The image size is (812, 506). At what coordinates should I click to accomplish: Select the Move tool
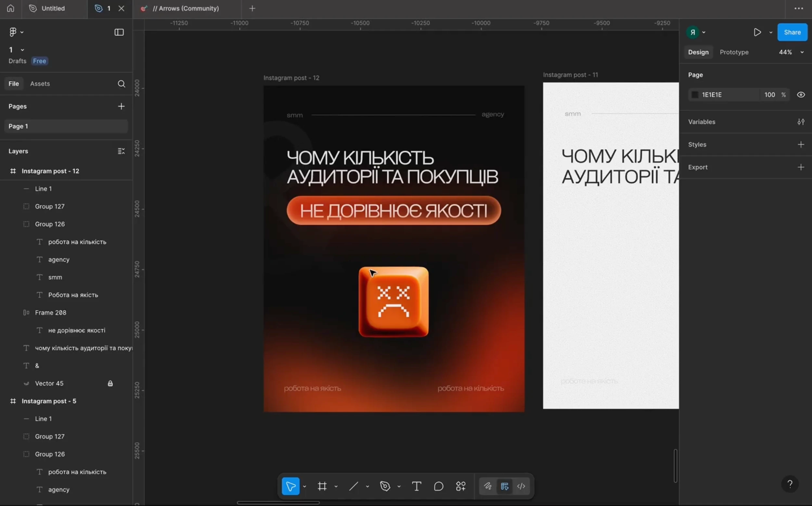point(290,486)
